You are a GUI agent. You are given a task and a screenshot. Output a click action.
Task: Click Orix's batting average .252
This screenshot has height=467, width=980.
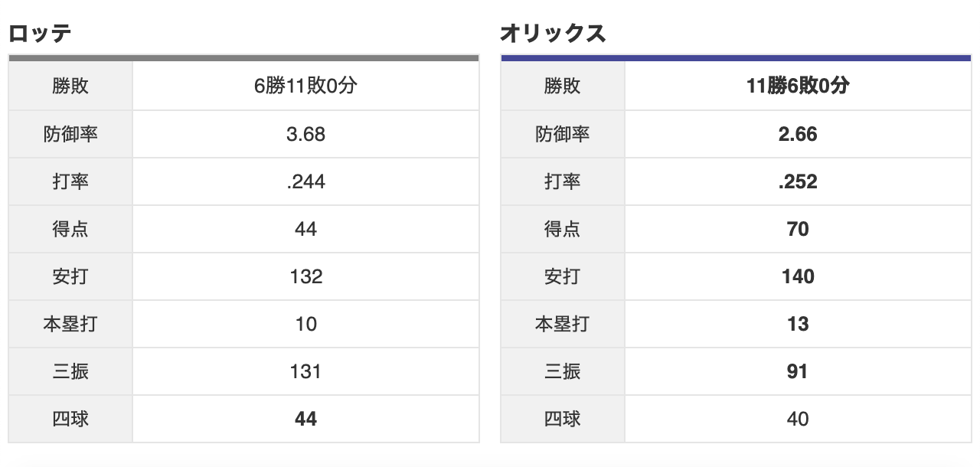(x=798, y=182)
